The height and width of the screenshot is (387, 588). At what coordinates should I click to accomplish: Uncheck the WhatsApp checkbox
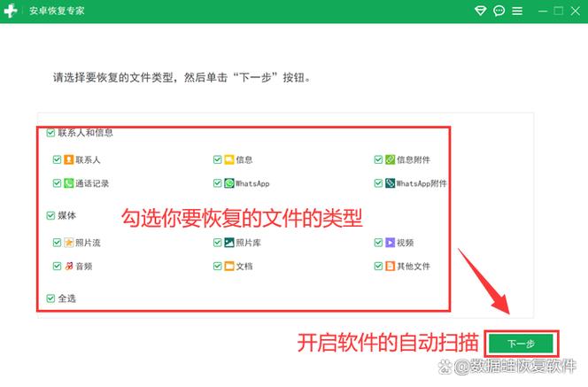218,183
